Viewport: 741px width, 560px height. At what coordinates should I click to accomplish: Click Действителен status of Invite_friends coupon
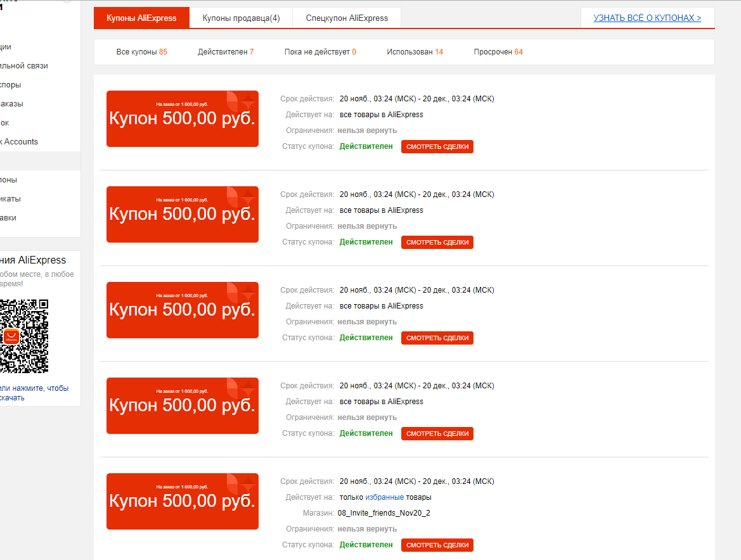point(366,545)
